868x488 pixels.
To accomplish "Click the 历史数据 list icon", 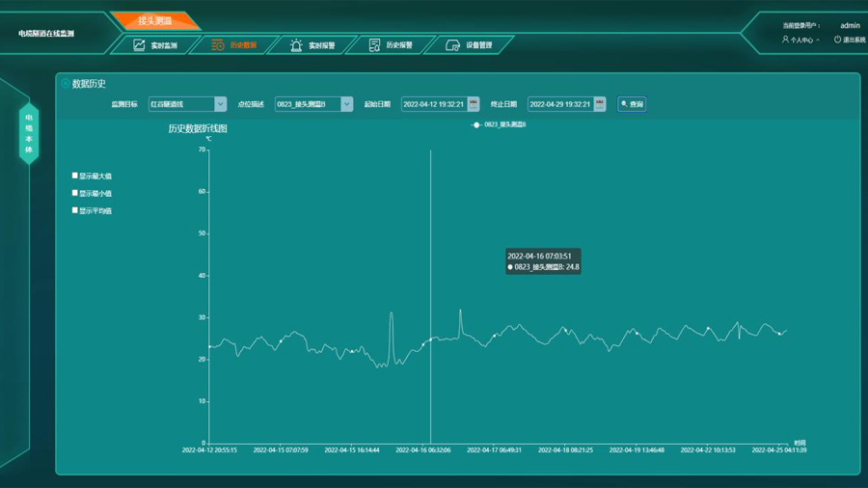I will (218, 45).
